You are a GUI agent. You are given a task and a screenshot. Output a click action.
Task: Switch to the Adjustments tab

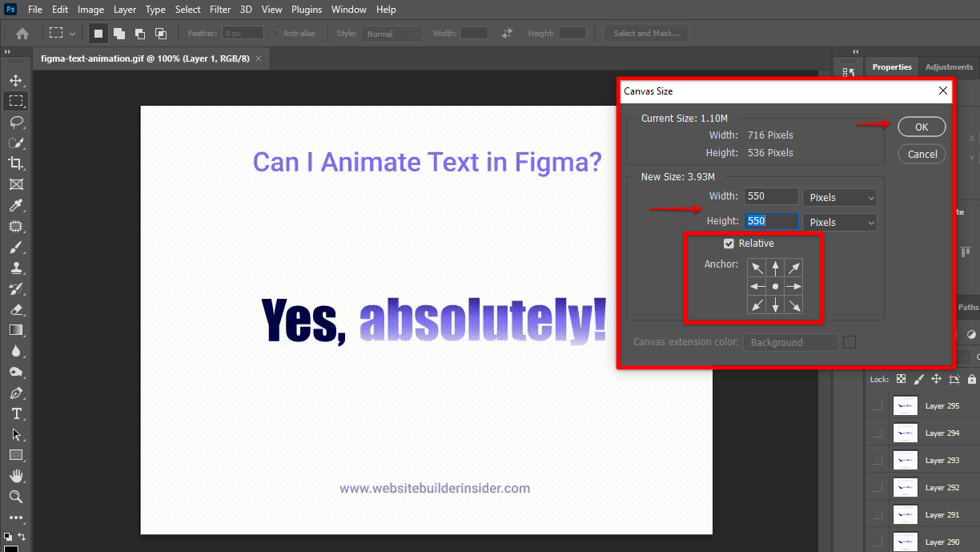948,66
